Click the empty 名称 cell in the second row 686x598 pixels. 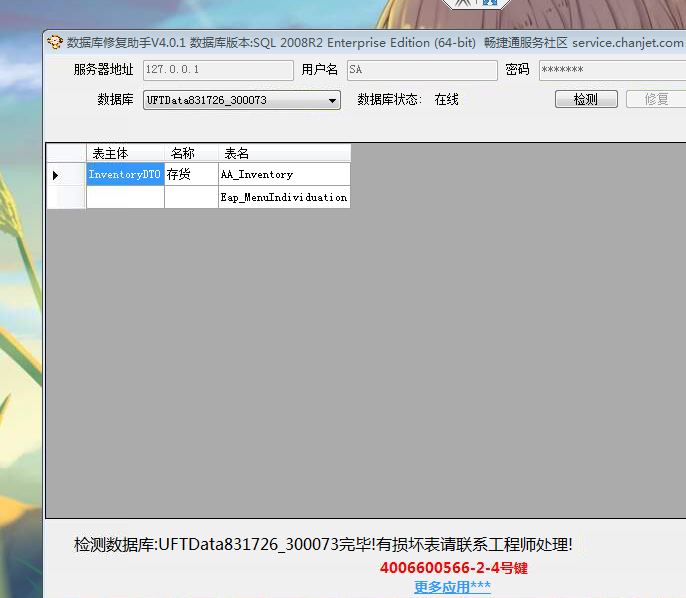pyautogui.click(x=191, y=197)
